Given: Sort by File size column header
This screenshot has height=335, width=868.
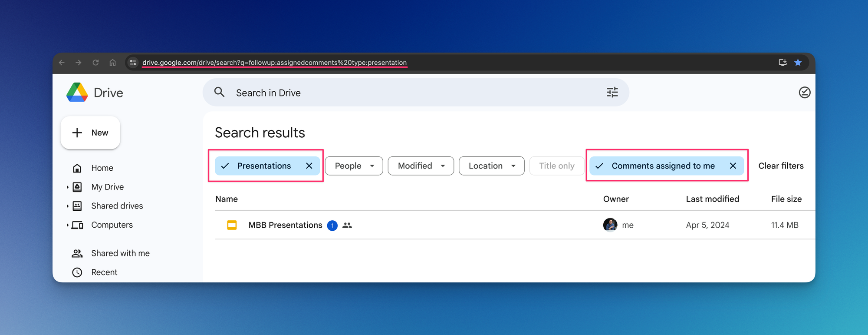Looking at the screenshot, I should 786,199.
